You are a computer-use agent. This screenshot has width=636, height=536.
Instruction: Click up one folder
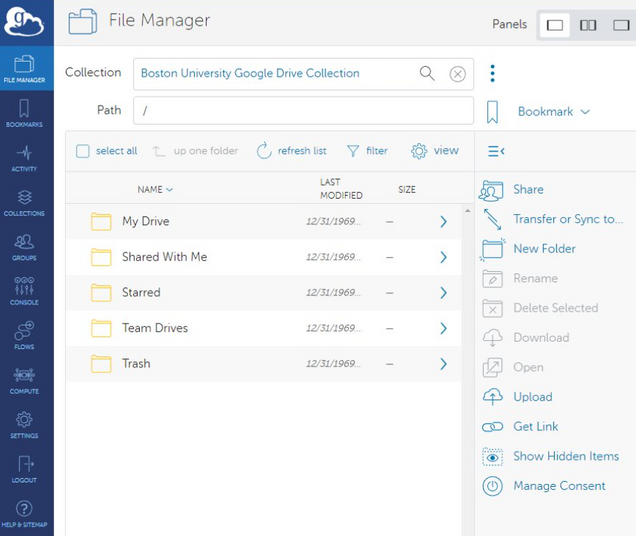(x=195, y=151)
